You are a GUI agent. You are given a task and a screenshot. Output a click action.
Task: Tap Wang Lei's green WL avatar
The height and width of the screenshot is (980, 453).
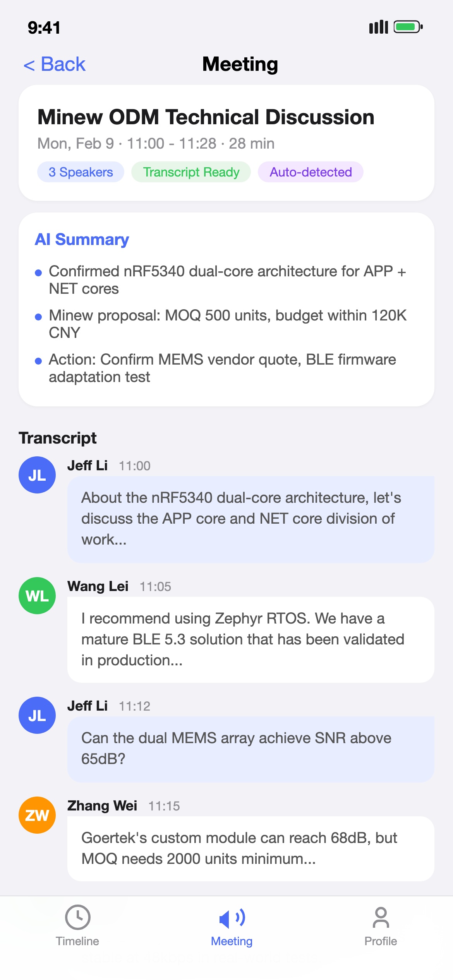pos(37,596)
